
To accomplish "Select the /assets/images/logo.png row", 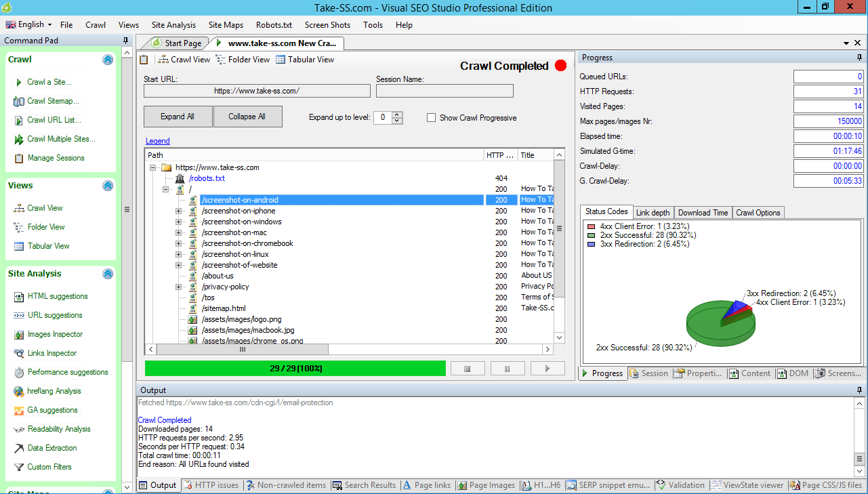I will [241, 319].
